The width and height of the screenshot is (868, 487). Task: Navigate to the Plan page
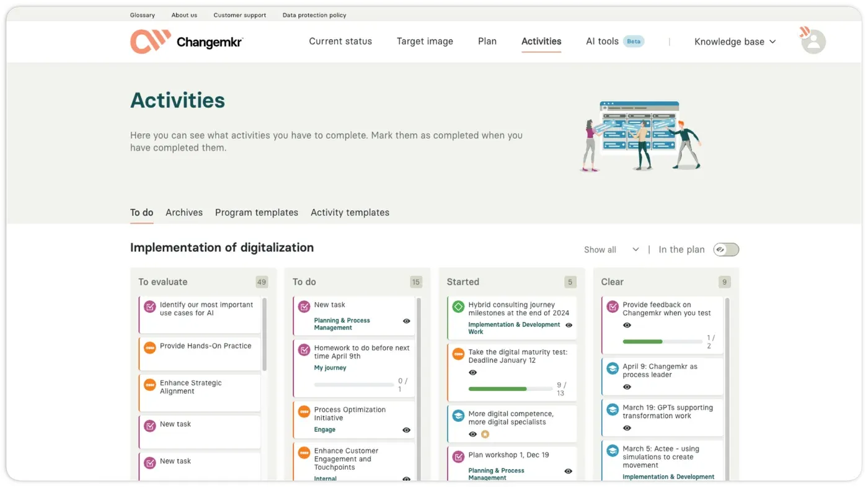coord(487,42)
